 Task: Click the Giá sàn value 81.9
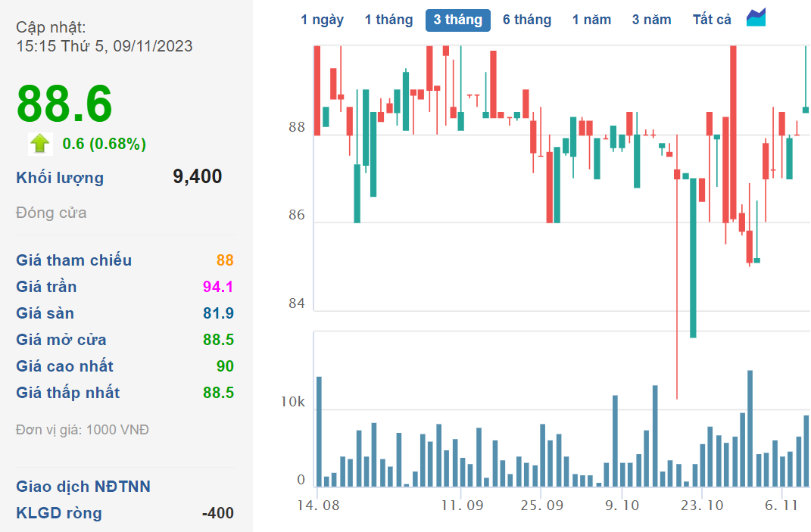point(218,313)
